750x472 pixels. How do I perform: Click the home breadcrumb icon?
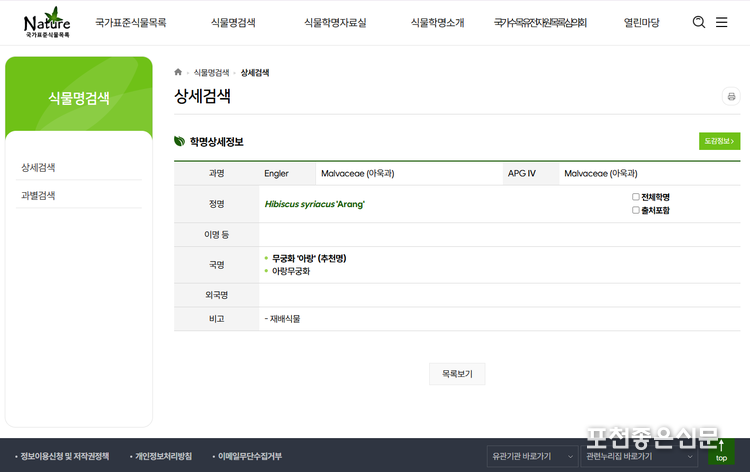[178, 72]
